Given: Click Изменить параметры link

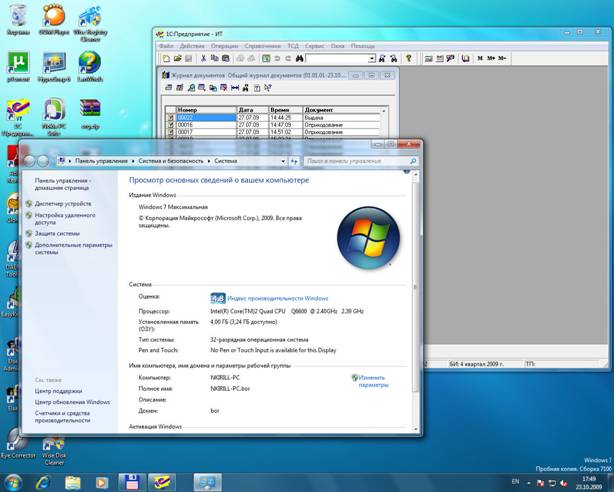Looking at the screenshot, I should pos(373,381).
